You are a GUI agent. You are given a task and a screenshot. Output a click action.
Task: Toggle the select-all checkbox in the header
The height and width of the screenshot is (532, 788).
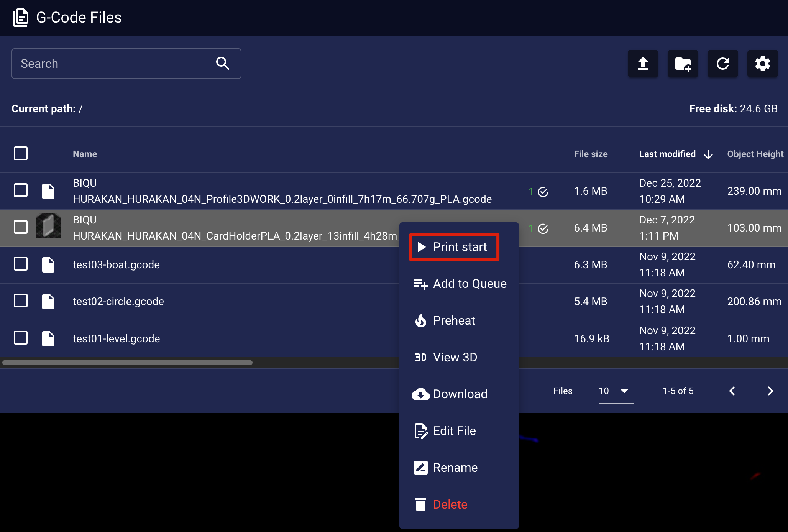21,153
